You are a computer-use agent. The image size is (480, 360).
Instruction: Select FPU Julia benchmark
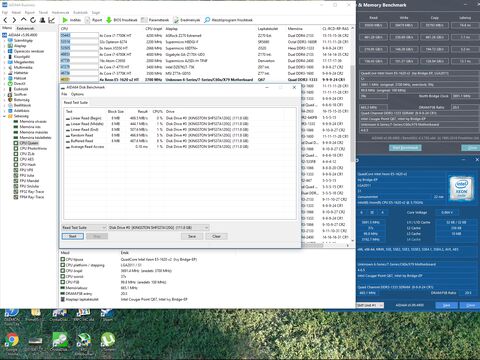tap(27, 175)
